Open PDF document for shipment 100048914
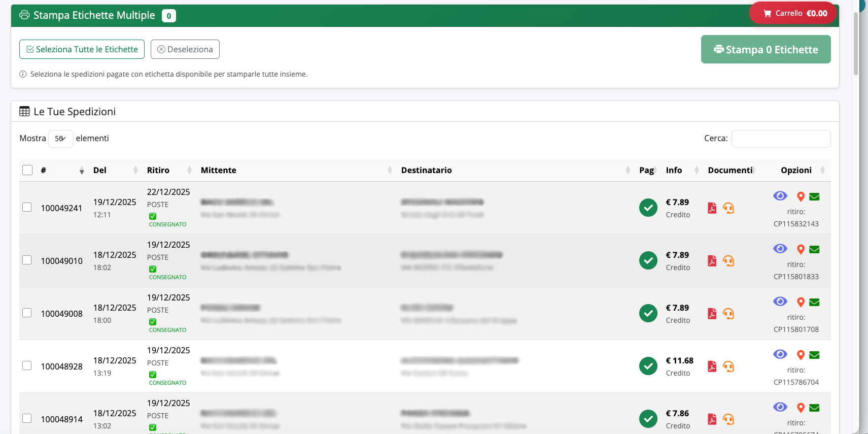 [712, 419]
